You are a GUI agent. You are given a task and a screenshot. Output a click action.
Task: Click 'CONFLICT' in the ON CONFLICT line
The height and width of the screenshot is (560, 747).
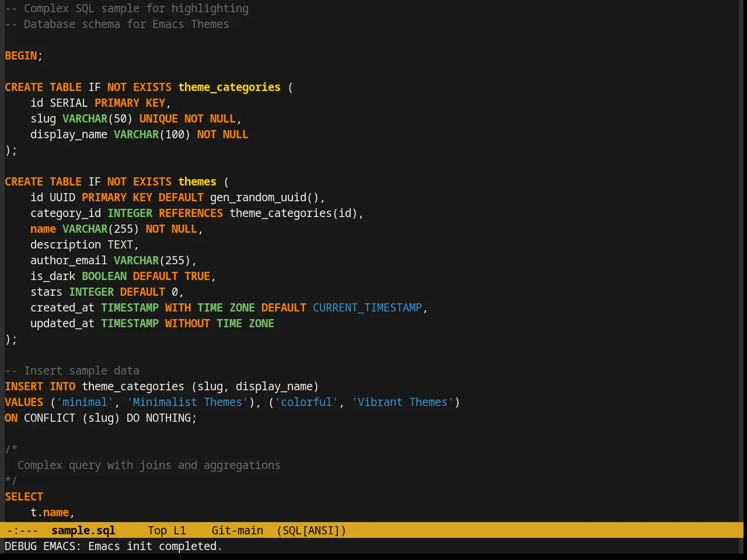click(50, 418)
